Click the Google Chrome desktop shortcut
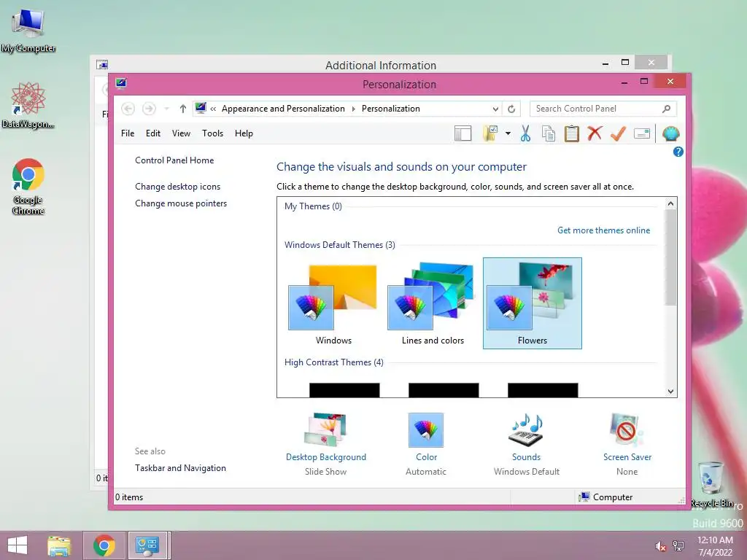 point(28,186)
